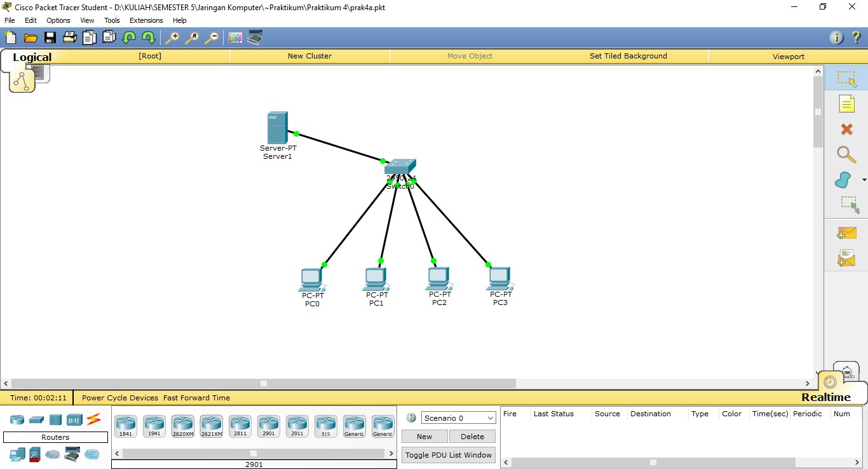Open the Options menu
Screen dimensions: 868x469
click(x=58, y=20)
